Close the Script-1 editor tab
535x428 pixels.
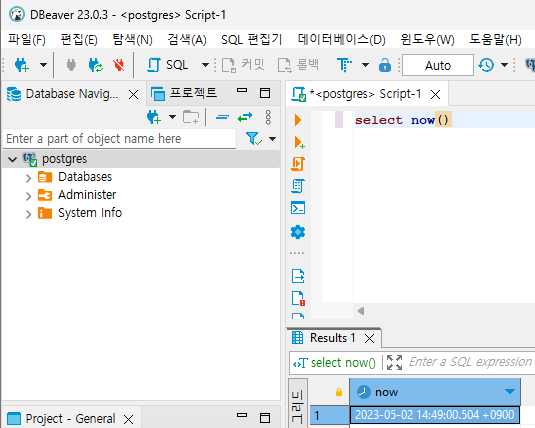435,94
